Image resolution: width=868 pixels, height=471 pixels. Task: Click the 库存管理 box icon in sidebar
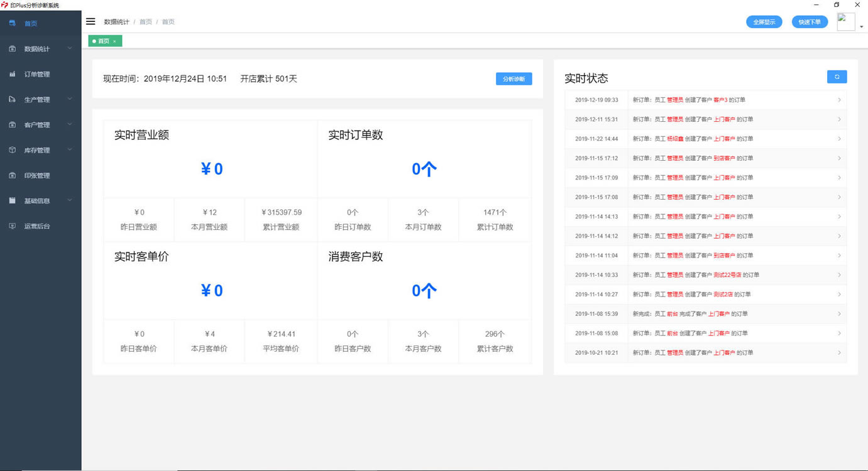tap(11, 149)
